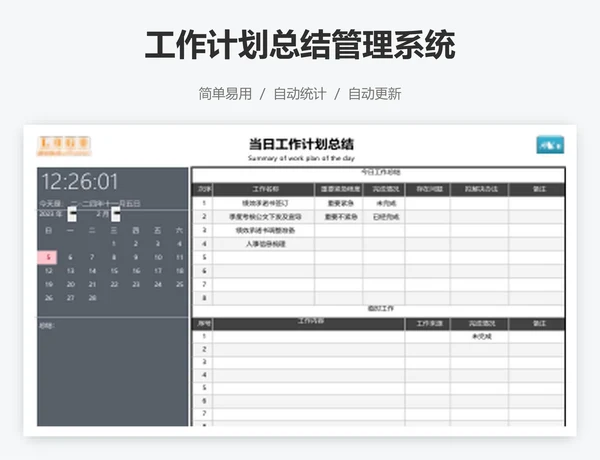Screen dimensions: 600x460
Task: Select calendar date 20
Action: (70, 284)
